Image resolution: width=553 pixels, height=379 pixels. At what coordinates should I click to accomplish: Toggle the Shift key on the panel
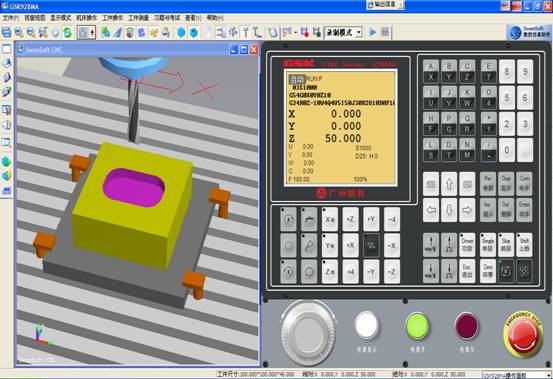point(524,245)
